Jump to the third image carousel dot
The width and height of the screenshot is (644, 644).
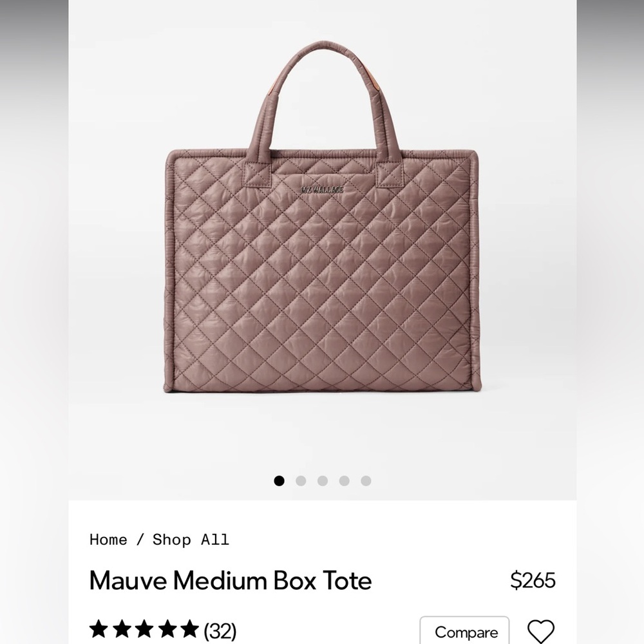(x=322, y=480)
